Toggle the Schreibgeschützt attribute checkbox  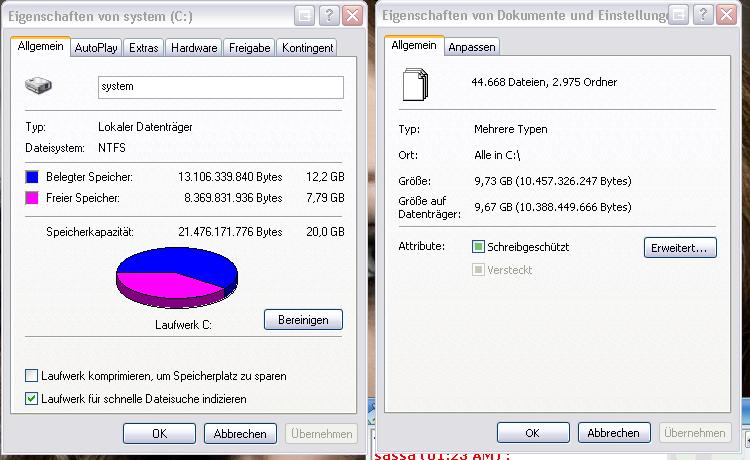click(478, 247)
